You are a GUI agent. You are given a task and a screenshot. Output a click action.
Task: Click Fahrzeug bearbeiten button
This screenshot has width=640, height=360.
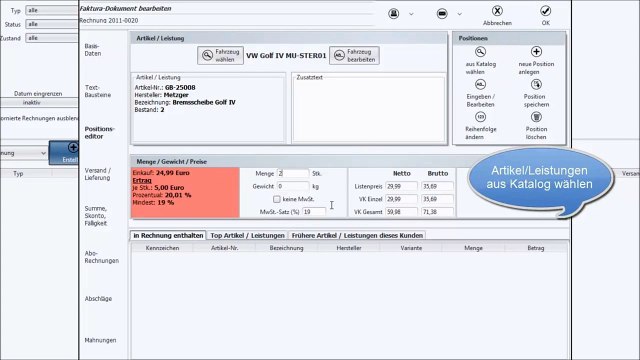[x=354, y=56]
